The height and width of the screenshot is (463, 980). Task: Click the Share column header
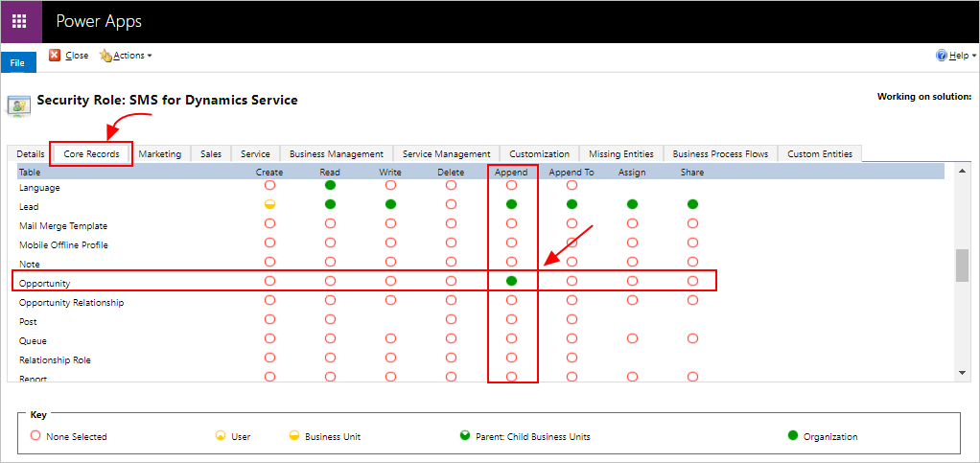[692, 173]
